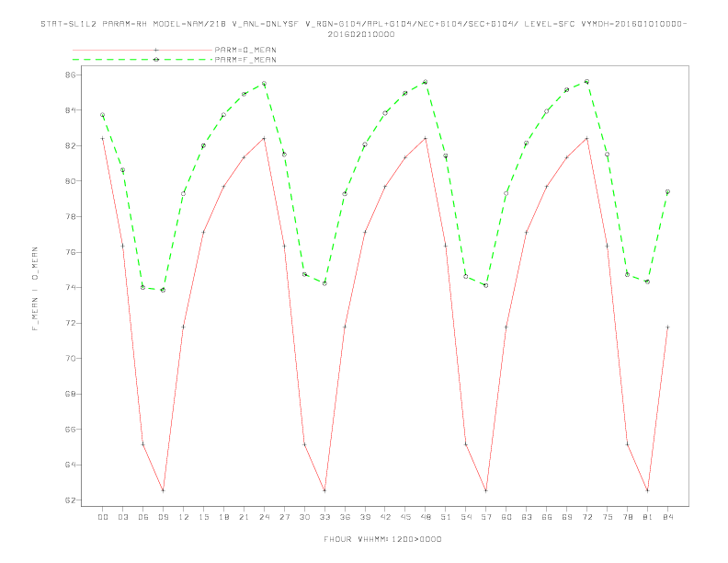Click x-axis tick label 36
Screen dimensions: 728x563
coord(345,517)
